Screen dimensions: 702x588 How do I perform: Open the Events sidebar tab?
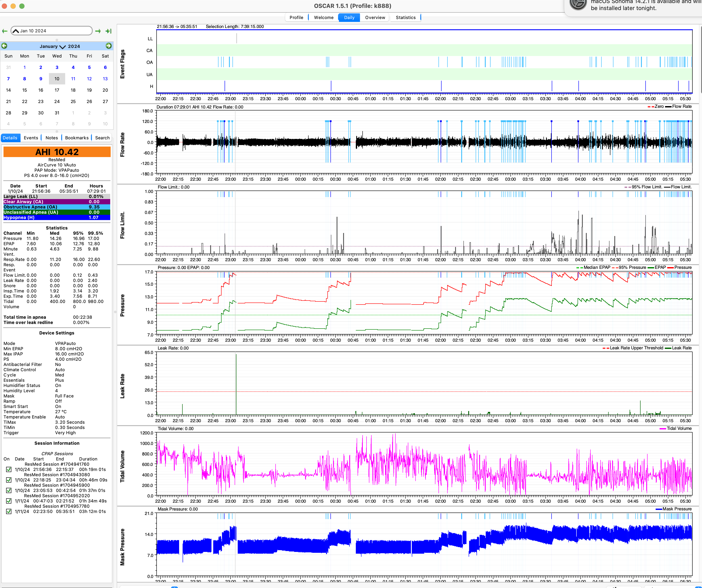coord(31,138)
